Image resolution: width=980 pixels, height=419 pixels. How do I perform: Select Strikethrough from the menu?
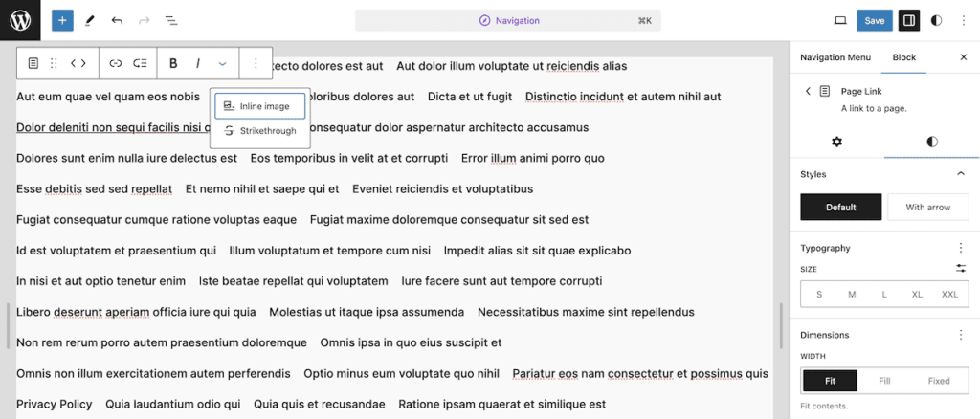[x=259, y=131]
